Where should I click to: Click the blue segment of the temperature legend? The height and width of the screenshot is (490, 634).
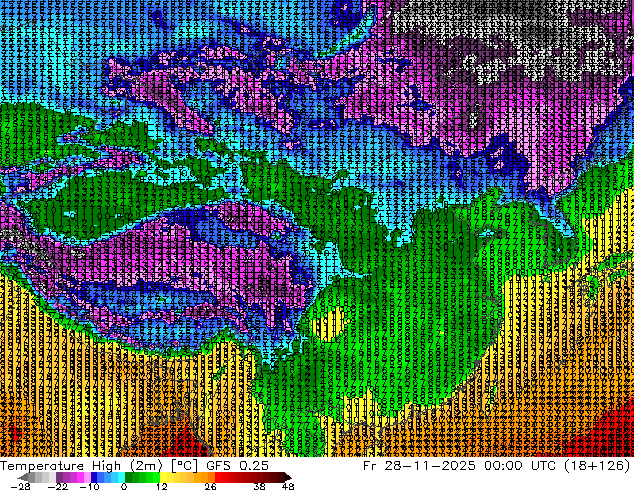pyautogui.click(x=108, y=477)
